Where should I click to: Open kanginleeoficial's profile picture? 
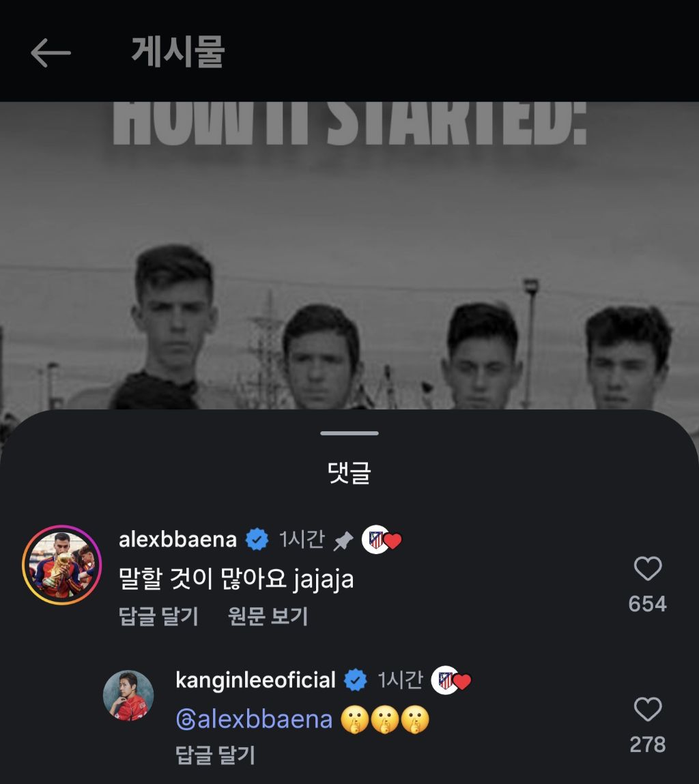coord(128,695)
